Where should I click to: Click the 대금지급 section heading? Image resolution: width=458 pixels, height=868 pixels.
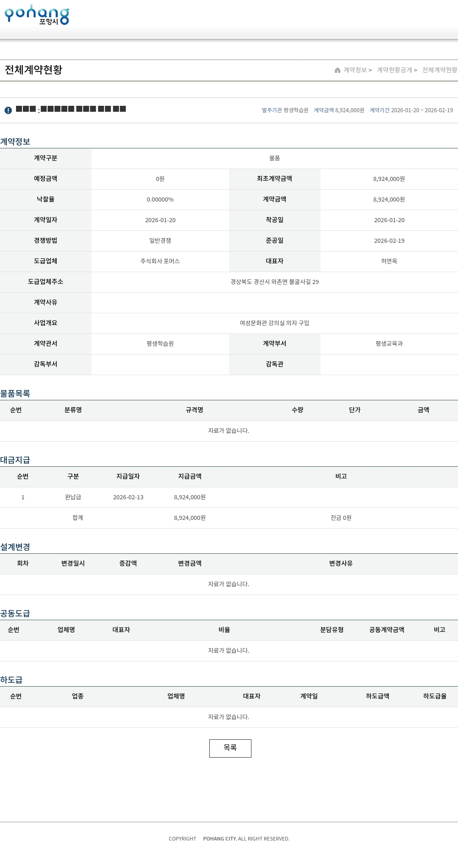click(x=15, y=460)
